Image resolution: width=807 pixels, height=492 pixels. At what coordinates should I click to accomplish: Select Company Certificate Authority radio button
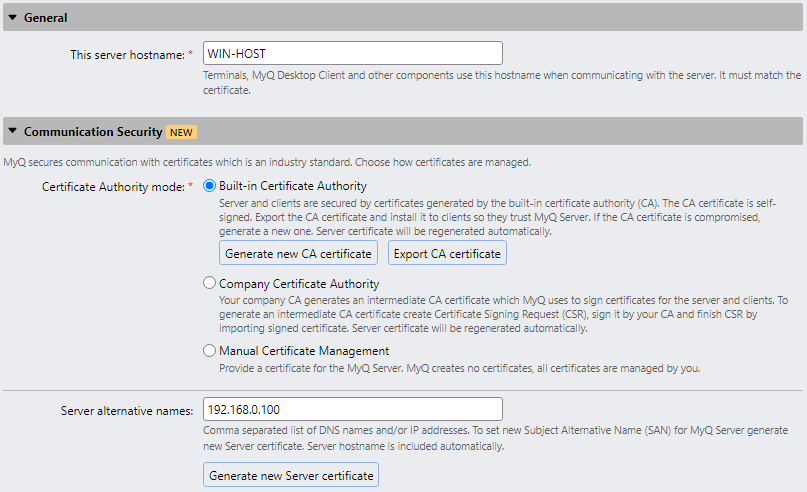209,283
